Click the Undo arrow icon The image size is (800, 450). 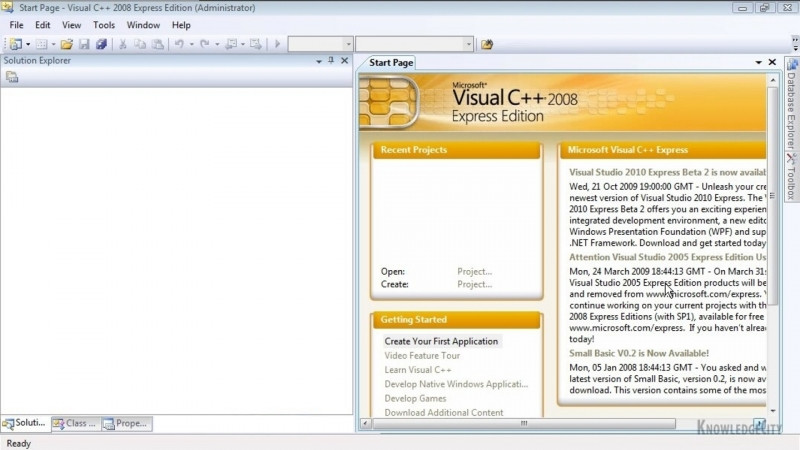(179, 44)
